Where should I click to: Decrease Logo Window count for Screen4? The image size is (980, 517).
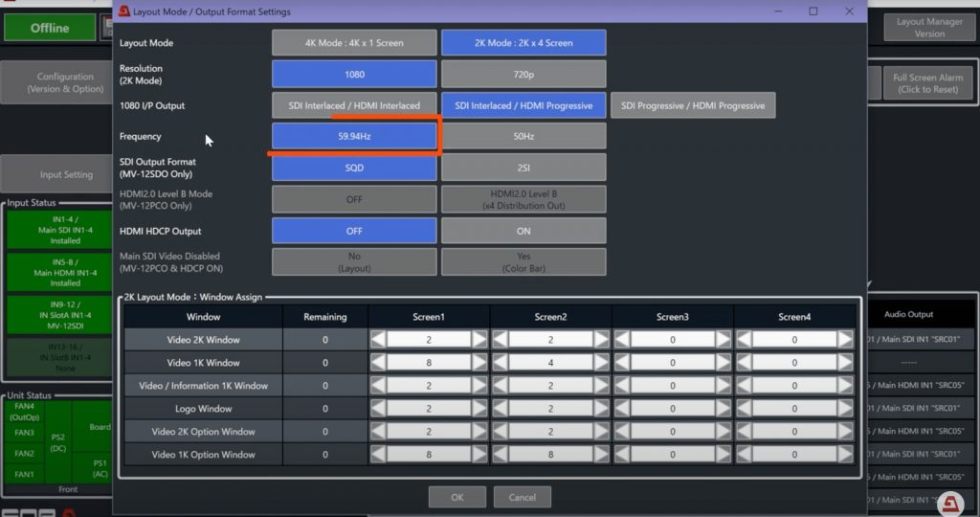coord(743,408)
